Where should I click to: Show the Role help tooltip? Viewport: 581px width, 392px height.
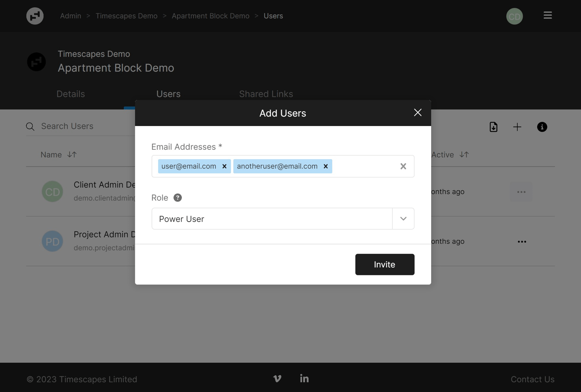pos(177,198)
